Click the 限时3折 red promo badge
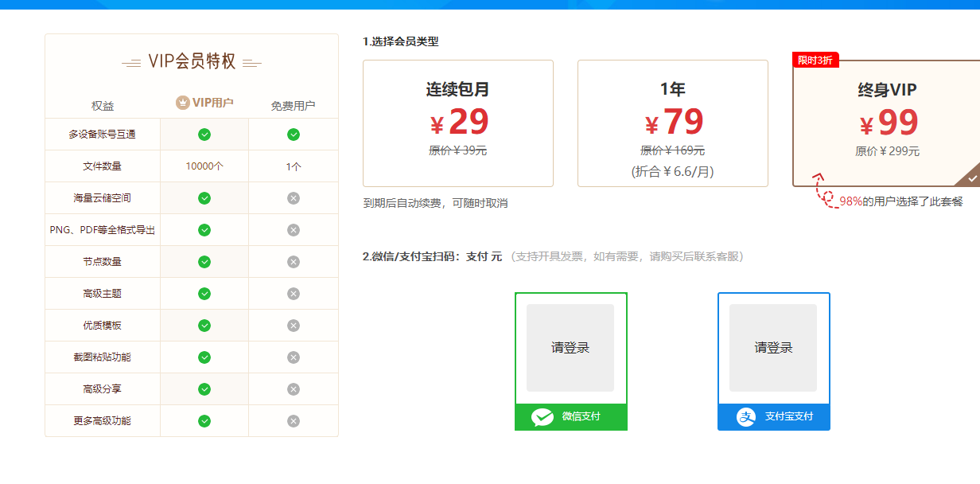980x484 pixels. [x=815, y=60]
